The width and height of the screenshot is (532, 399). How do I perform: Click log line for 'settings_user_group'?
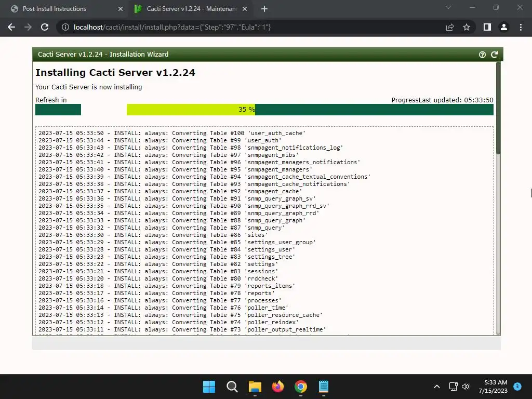177,242
